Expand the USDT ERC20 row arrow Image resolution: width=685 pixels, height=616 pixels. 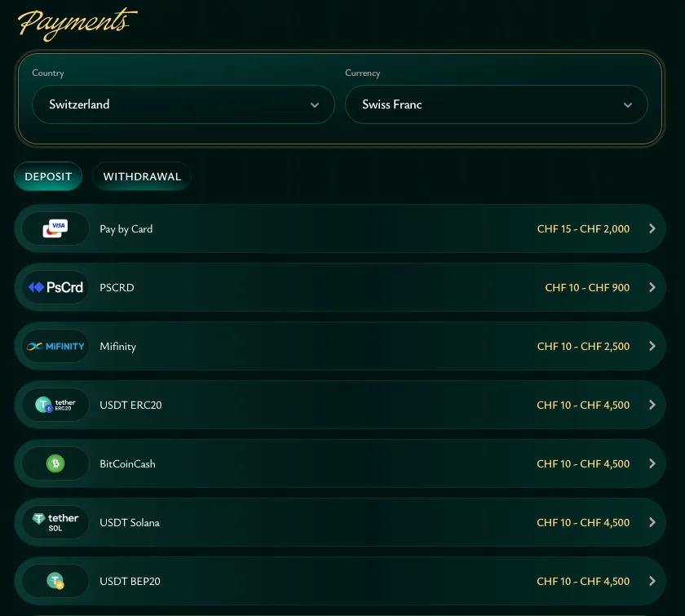(652, 405)
